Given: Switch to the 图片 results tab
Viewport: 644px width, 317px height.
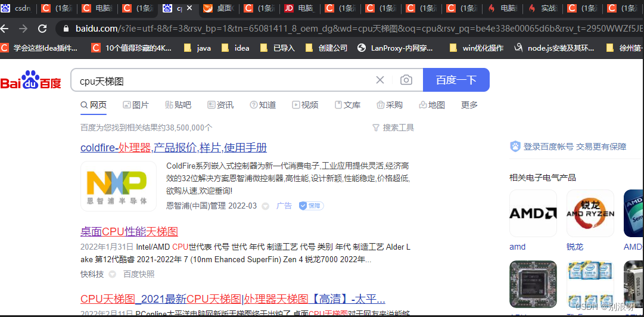Looking at the screenshot, I should pos(136,105).
